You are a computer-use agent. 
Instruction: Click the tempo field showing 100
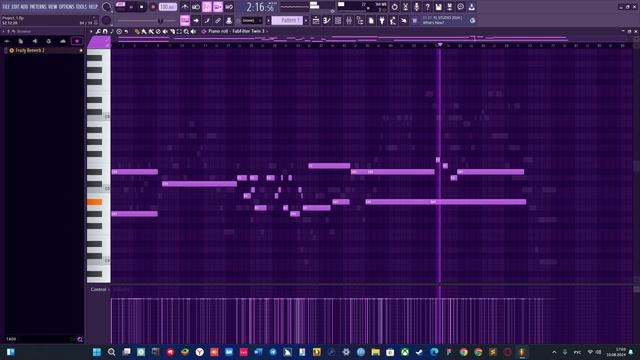point(167,7)
